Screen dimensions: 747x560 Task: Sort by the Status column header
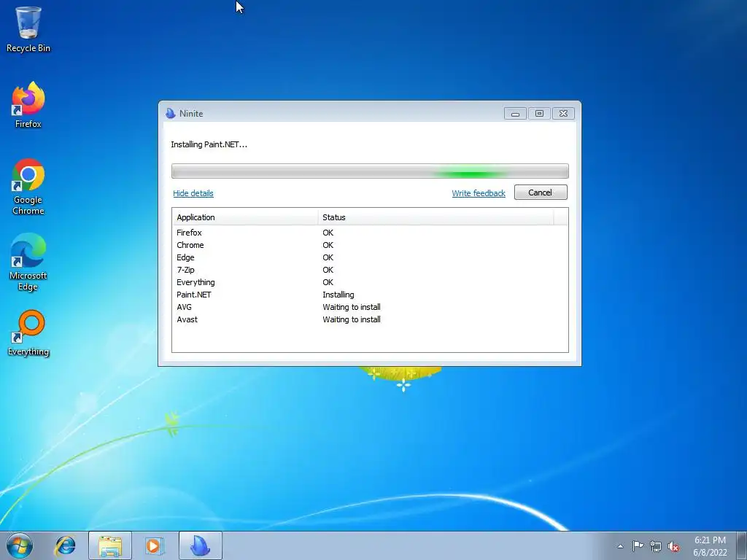tap(436, 217)
